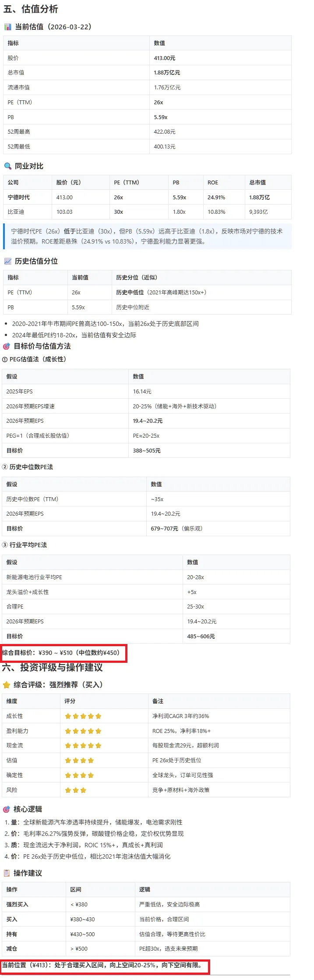Click the magnifier icon next to 同业对比

click(x=8, y=166)
